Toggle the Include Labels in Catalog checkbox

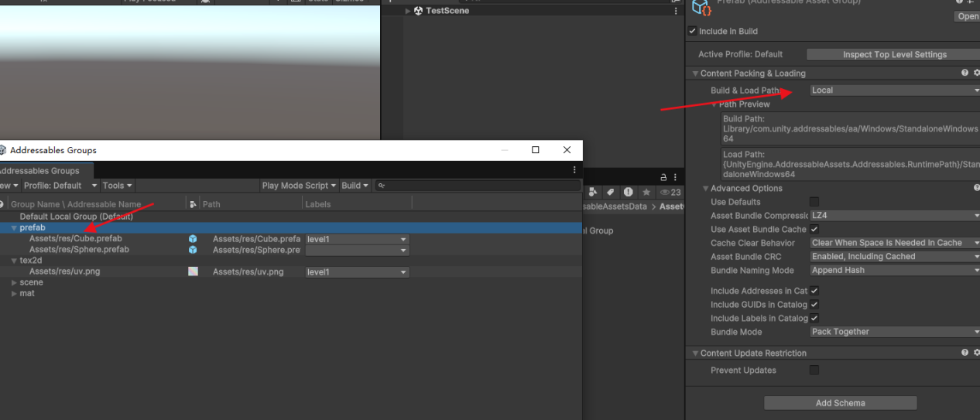tap(814, 318)
